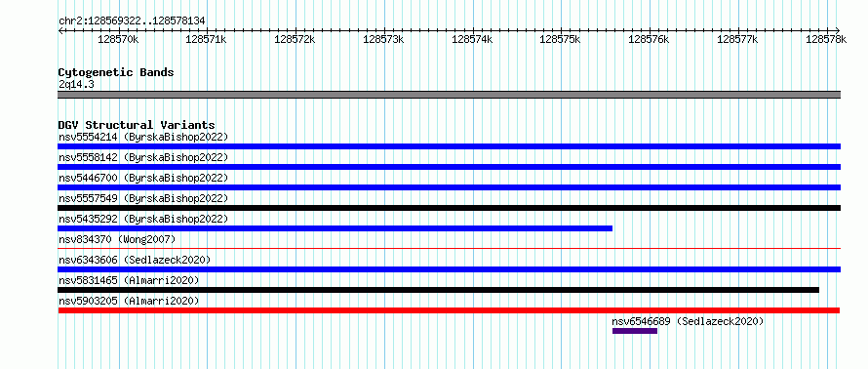The height and width of the screenshot is (369, 868).
Task: Click the 128570k ruler label
Action: [x=118, y=39]
